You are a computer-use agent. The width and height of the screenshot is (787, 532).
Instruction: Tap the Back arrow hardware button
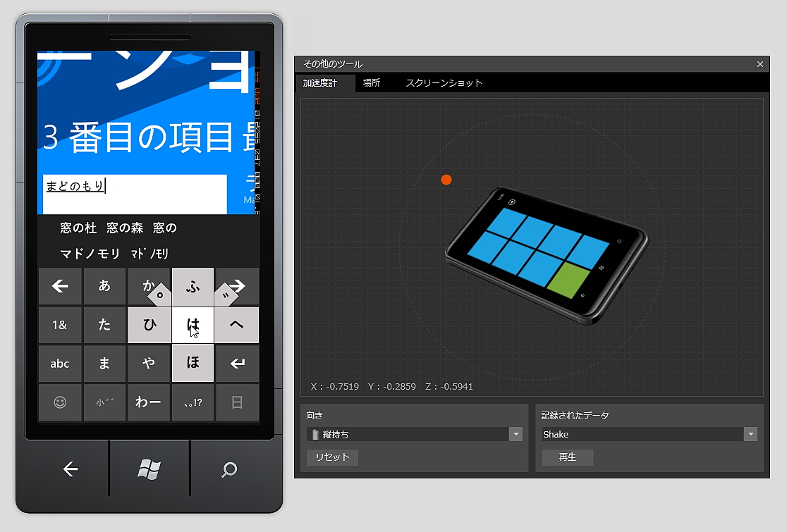pyautogui.click(x=69, y=469)
